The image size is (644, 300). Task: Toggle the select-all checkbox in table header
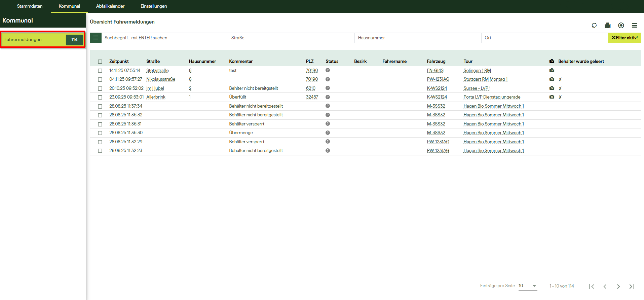[100, 62]
